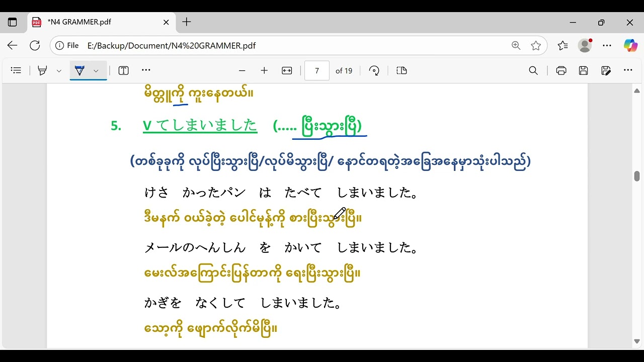The height and width of the screenshot is (362, 644).
Task: Toggle the Draw pen tool
Action: click(x=79, y=70)
